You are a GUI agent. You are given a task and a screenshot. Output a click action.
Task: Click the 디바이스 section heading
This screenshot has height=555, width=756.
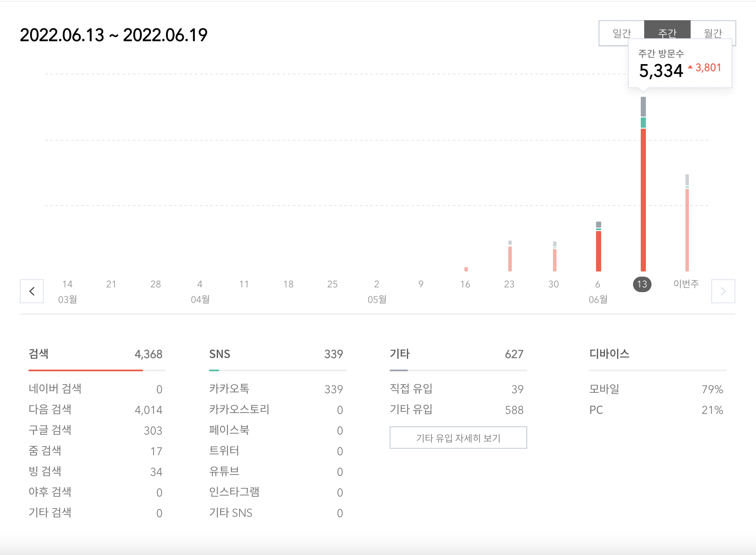point(609,354)
